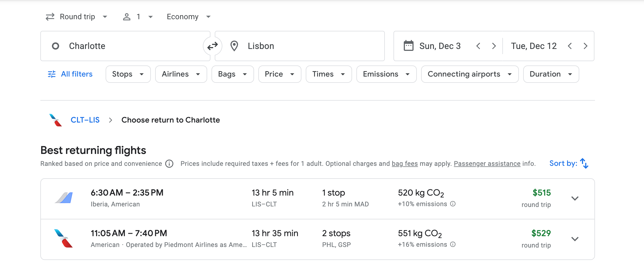Open the Round trip selector
This screenshot has width=644, height=277.
click(77, 17)
